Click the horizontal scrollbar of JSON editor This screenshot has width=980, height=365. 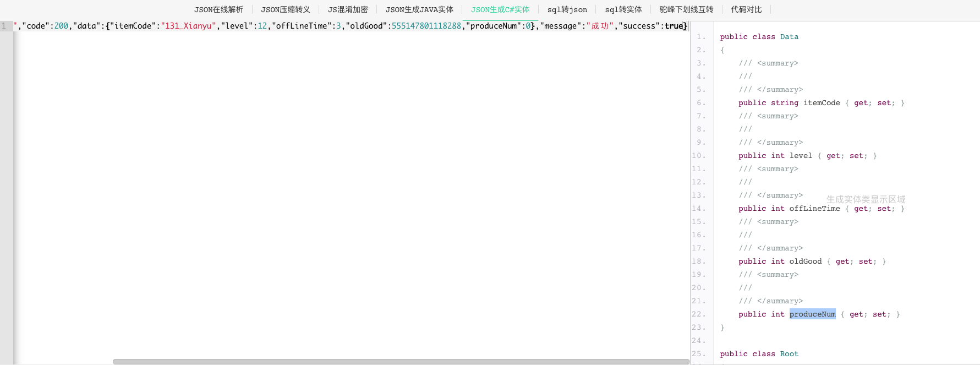401,362
